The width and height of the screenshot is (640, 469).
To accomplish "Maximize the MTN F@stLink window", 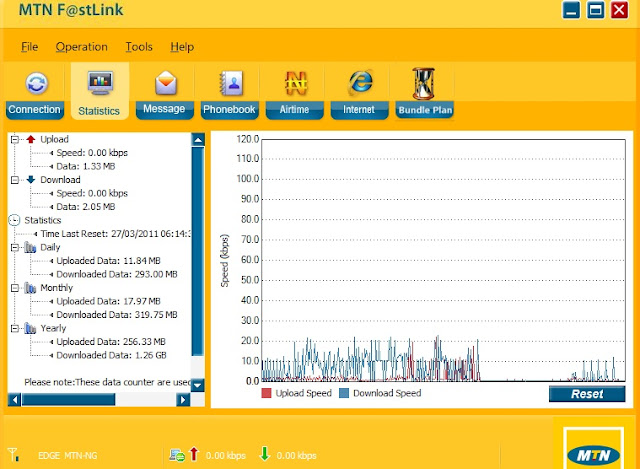I will point(595,10).
